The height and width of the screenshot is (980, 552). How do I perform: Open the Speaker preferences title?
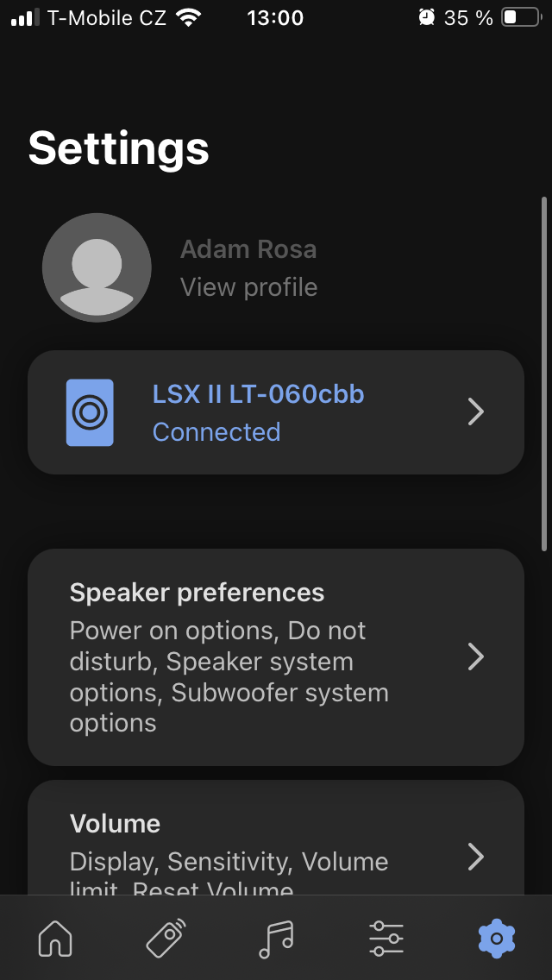pyautogui.click(x=197, y=593)
